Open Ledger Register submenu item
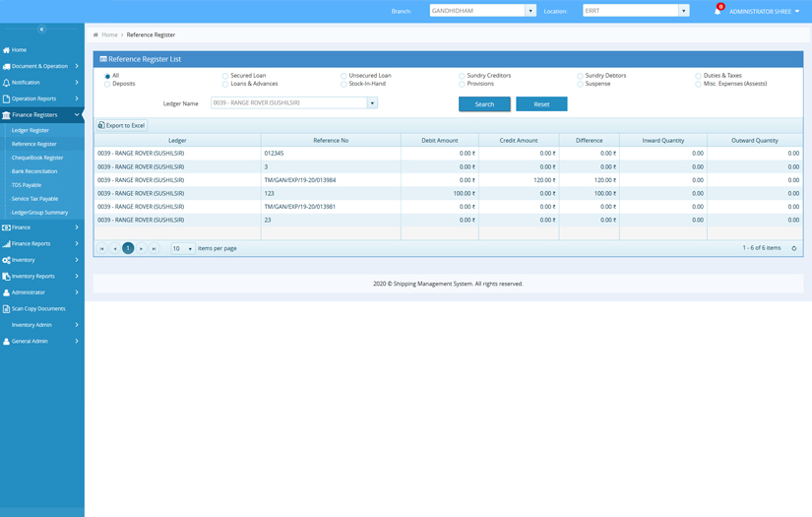 pyautogui.click(x=31, y=131)
